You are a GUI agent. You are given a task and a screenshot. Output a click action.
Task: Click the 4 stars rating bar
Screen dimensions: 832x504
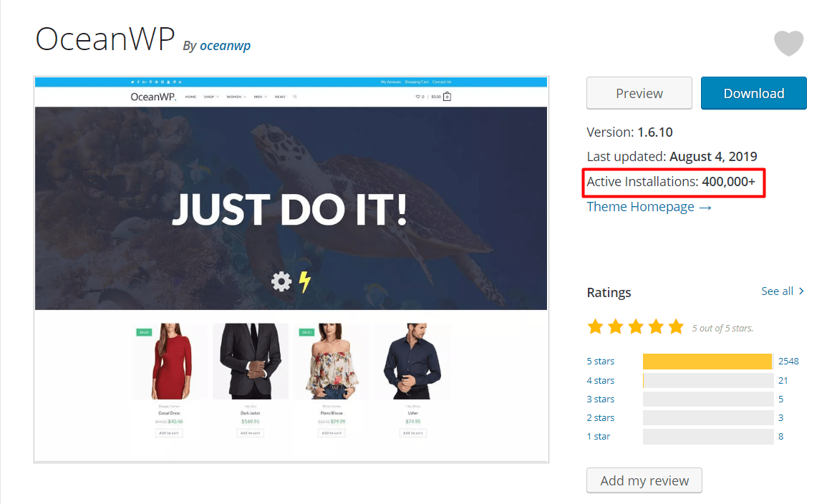[x=708, y=380]
